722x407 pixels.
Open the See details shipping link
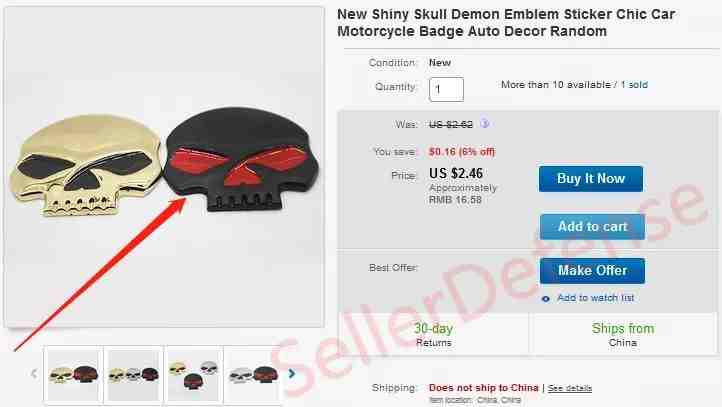tap(570, 388)
